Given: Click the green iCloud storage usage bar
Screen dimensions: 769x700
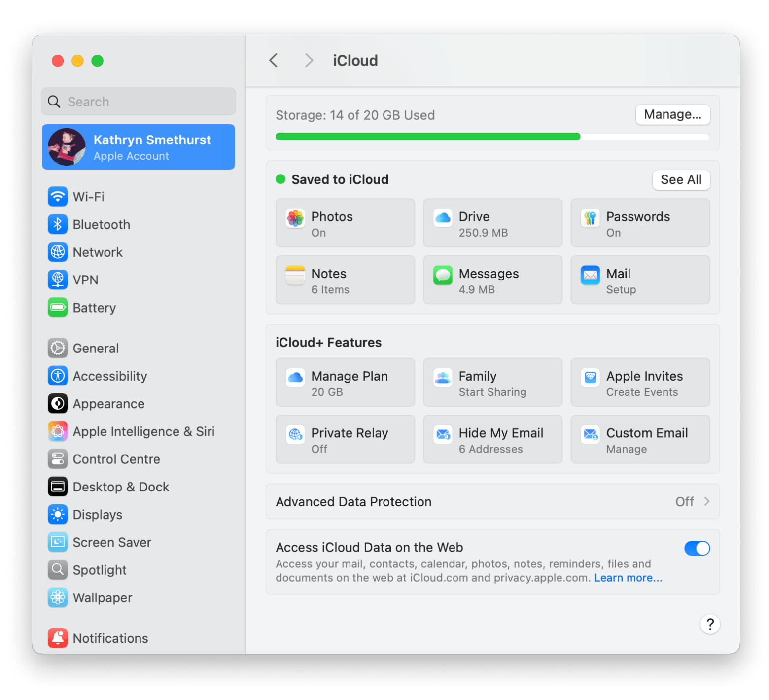Looking at the screenshot, I should [427, 137].
